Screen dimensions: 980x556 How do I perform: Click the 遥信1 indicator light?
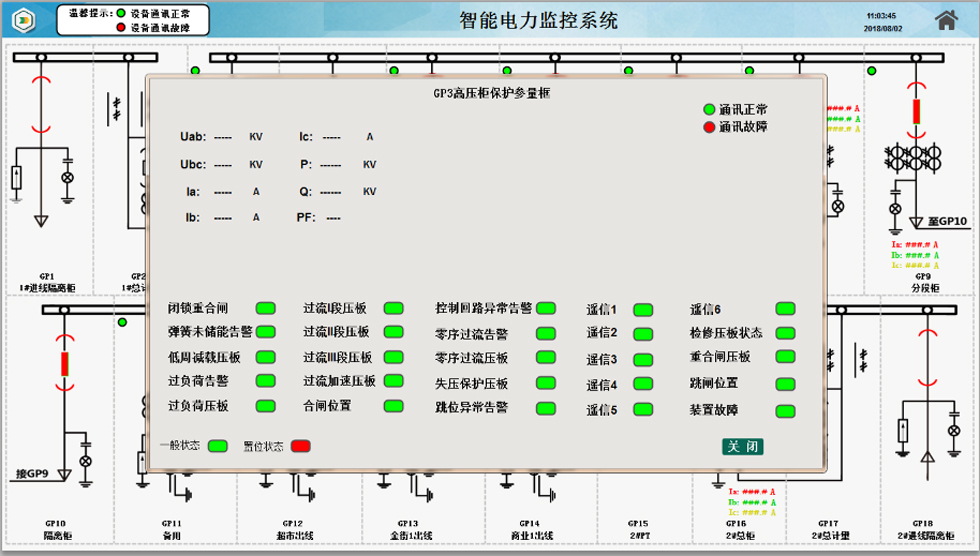pyautogui.click(x=642, y=310)
